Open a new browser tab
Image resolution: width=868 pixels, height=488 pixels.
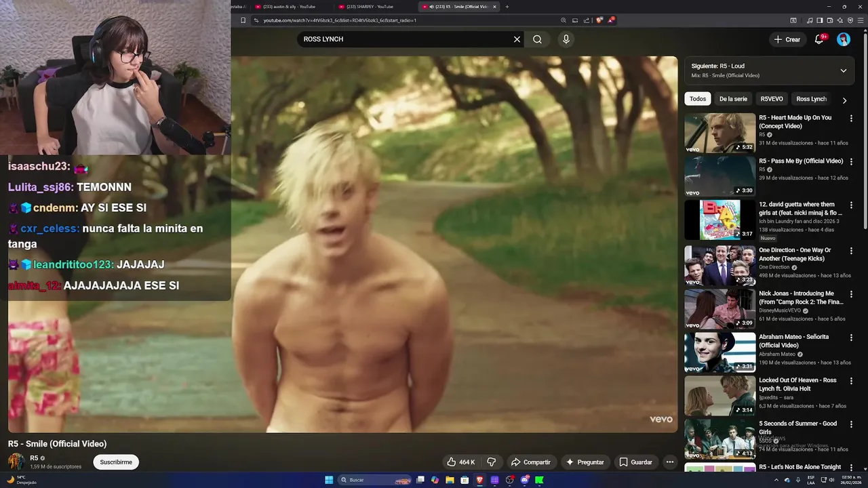[x=507, y=7]
